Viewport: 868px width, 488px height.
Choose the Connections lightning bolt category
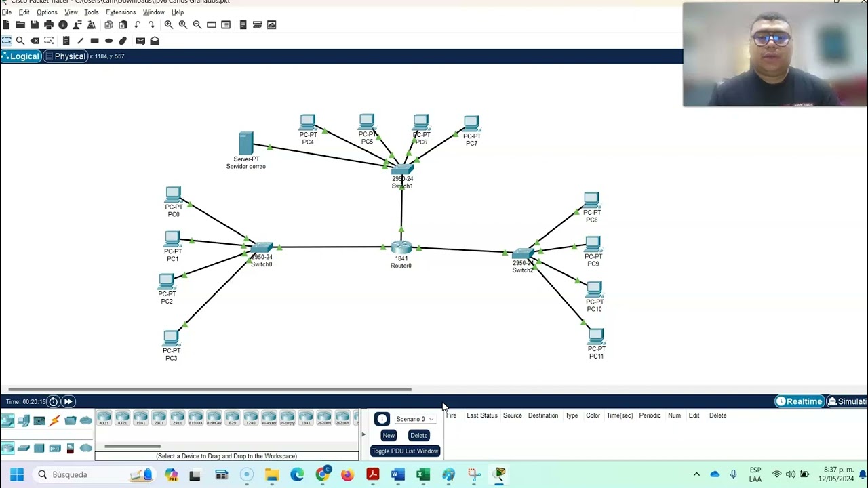55,421
